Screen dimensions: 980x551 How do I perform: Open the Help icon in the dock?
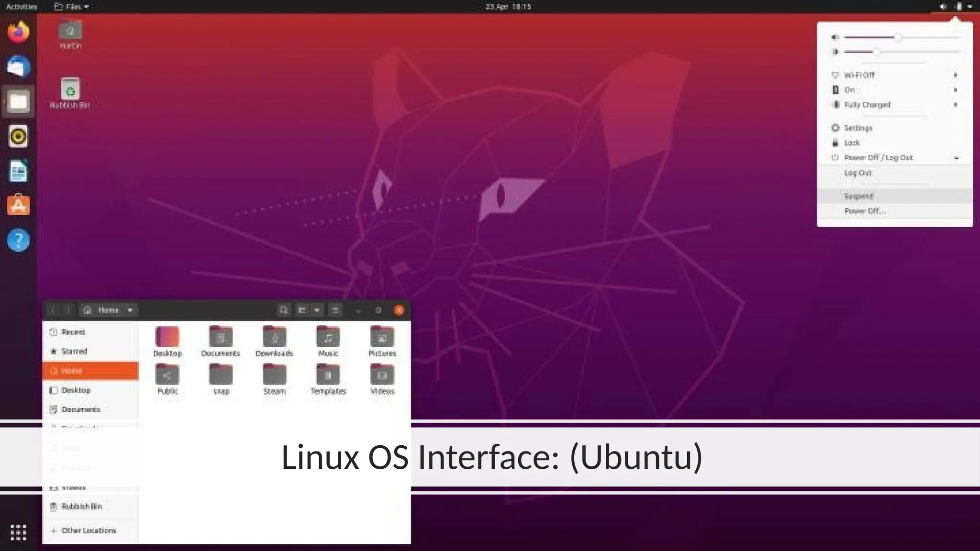click(x=18, y=240)
